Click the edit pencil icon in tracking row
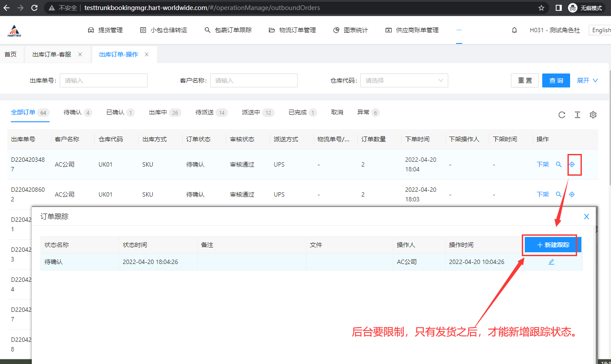 click(x=551, y=262)
